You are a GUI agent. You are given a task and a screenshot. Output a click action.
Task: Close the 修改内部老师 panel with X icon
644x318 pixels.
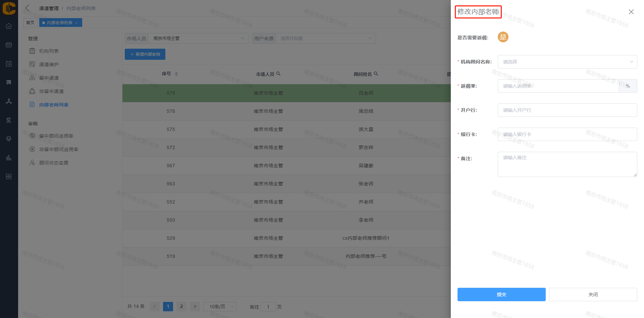coord(631,12)
